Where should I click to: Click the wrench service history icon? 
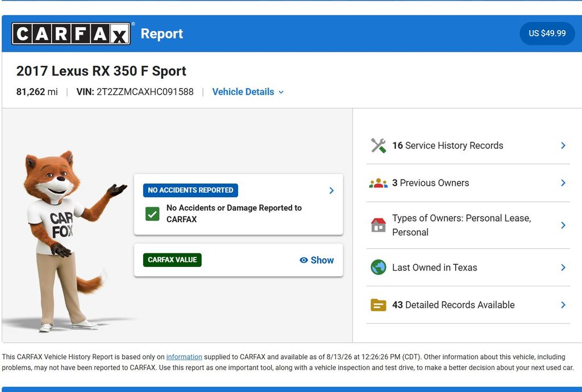pyautogui.click(x=378, y=145)
